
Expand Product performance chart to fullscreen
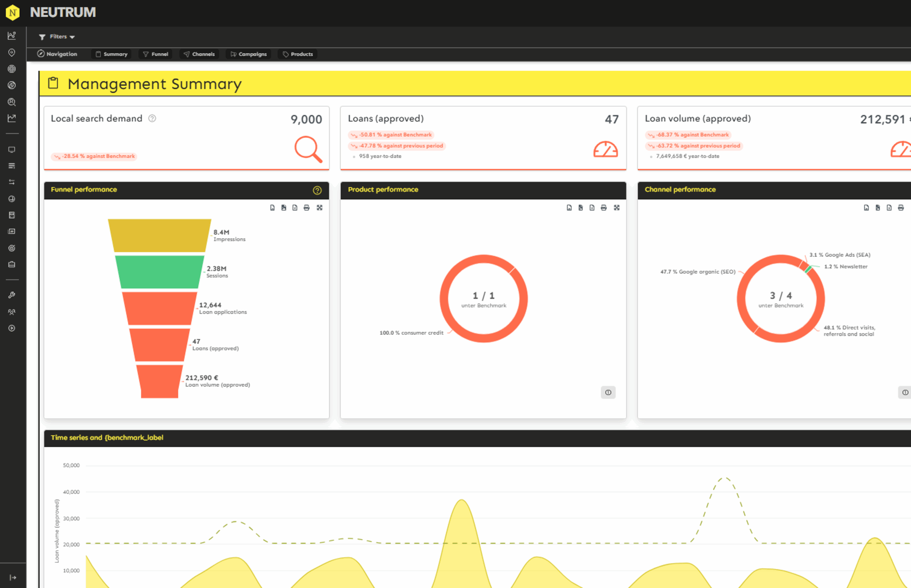pyautogui.click(x=616, y=208)
